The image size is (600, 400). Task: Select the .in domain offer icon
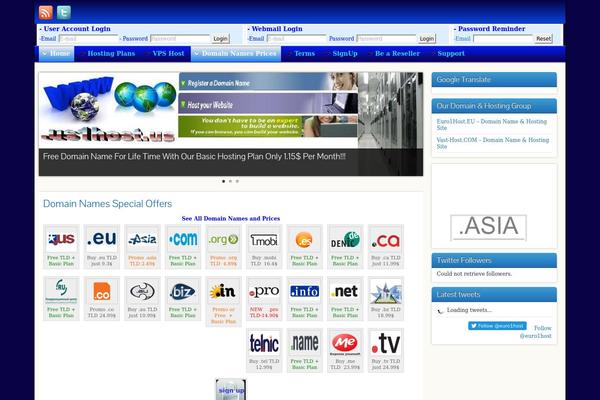(x=223, y=291)
